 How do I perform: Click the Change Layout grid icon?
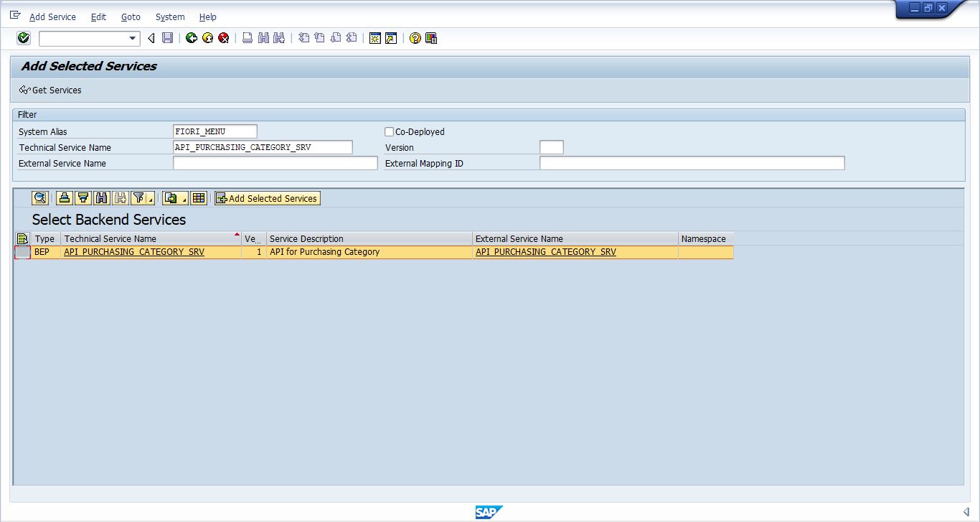point(199,198)
